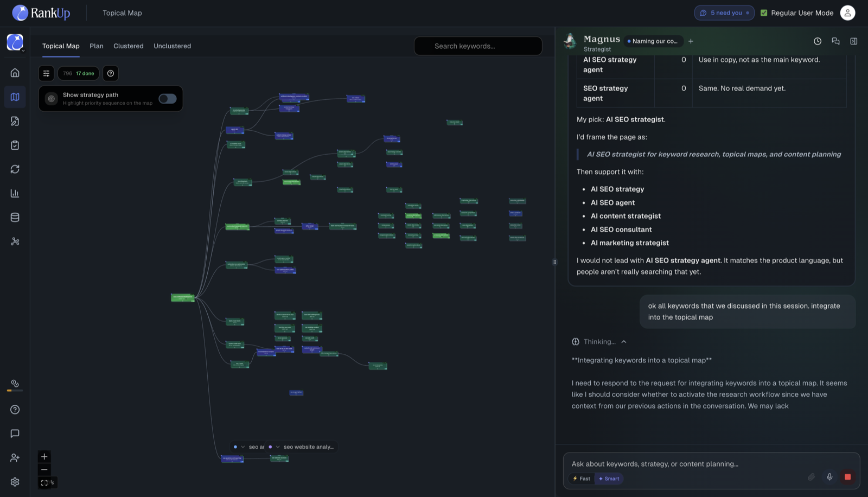Stop response with red stop button
The height and width of the screenshot is (497, 868).
pyautogui.click(x=847, y=477)
